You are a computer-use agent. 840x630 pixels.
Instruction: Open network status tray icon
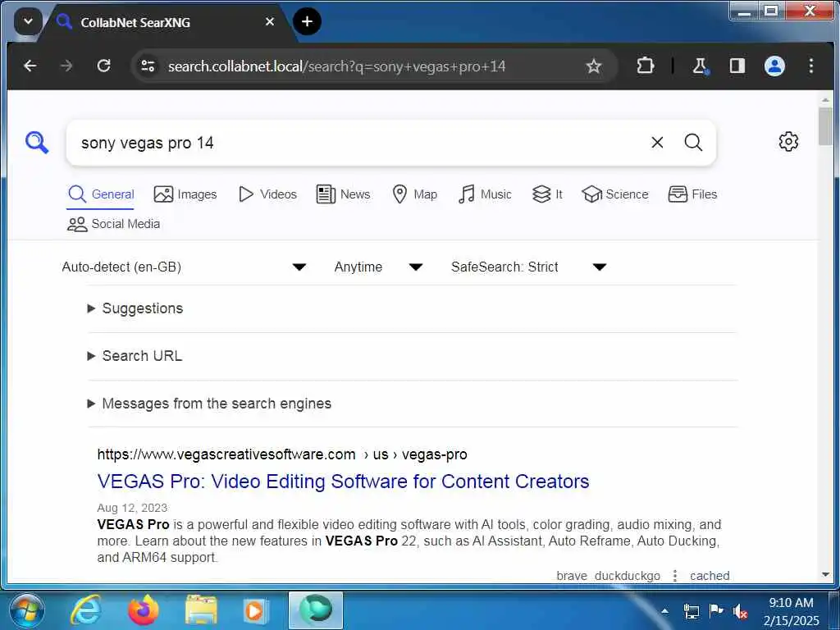[x=692, y=611]
